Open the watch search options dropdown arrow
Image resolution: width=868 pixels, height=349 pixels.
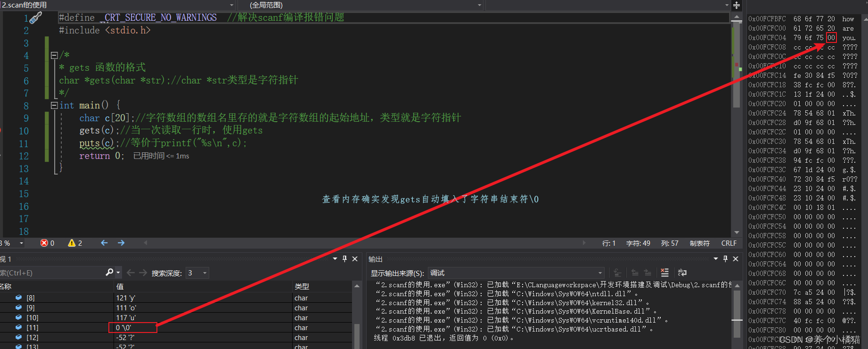click(118, 273)
